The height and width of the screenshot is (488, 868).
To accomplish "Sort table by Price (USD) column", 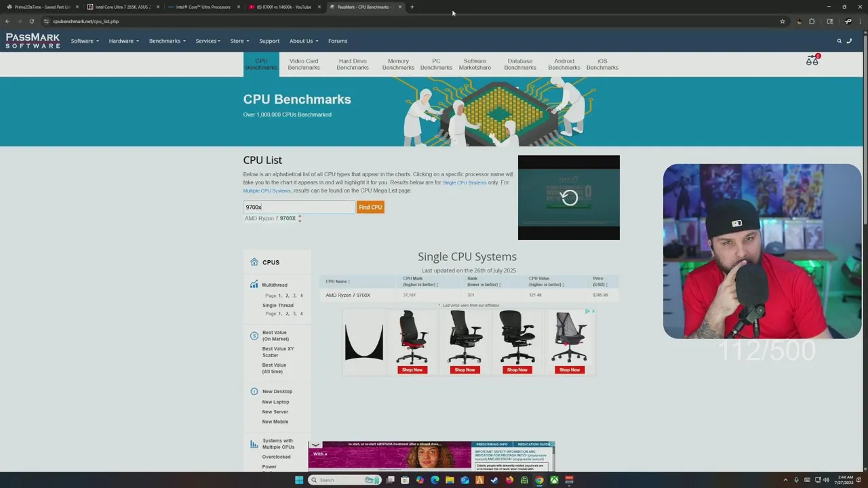I will [600, 281].
